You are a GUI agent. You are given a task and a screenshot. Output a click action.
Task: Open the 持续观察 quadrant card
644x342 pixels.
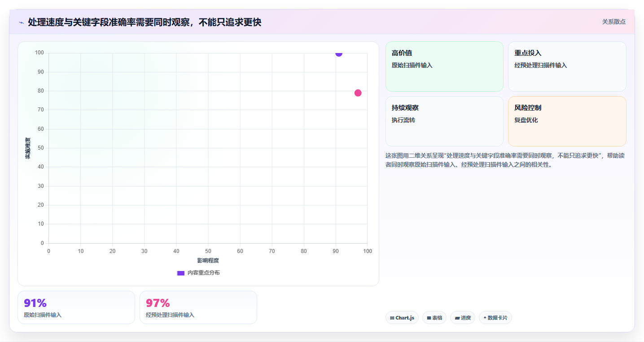pos(444,121)
